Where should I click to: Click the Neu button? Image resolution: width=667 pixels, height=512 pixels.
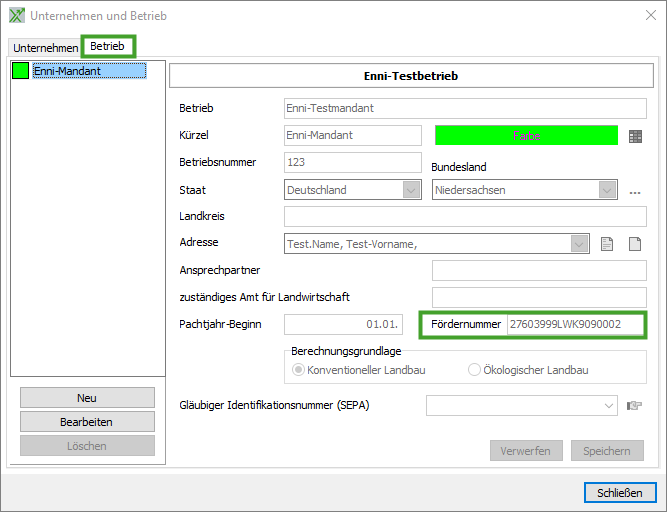pyautogui.click(x=87, y=398)
